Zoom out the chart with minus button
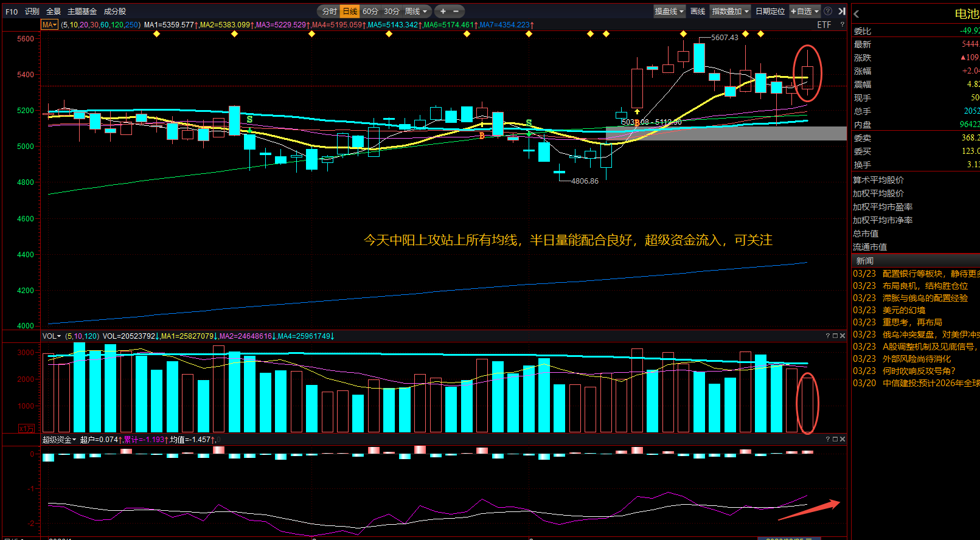Image resolution: width=980 pixels, height=540 pixels. pyautogui.click(x=456, y=12)
